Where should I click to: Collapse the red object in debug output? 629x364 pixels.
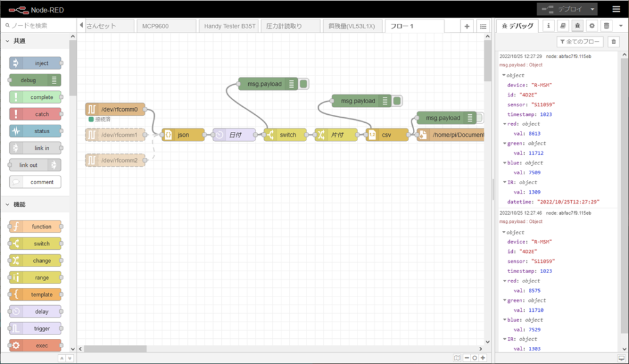504,124
